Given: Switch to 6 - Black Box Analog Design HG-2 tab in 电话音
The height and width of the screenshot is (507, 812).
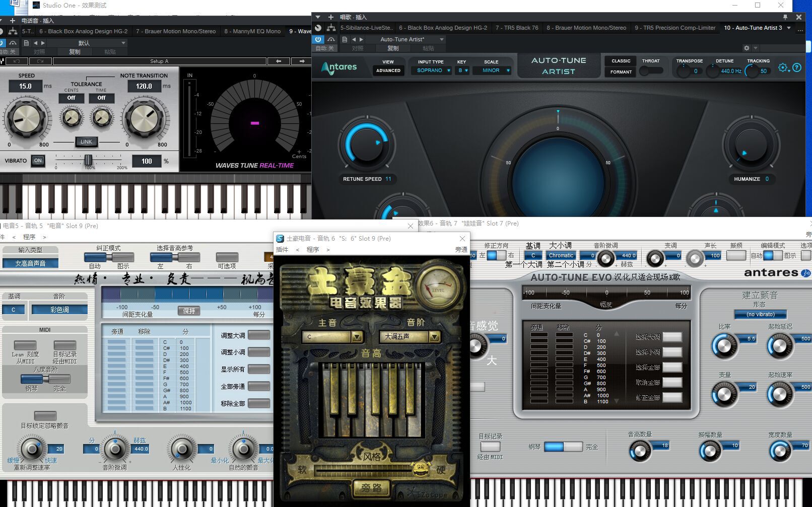Looking at the screenshot, I should 84,31.
